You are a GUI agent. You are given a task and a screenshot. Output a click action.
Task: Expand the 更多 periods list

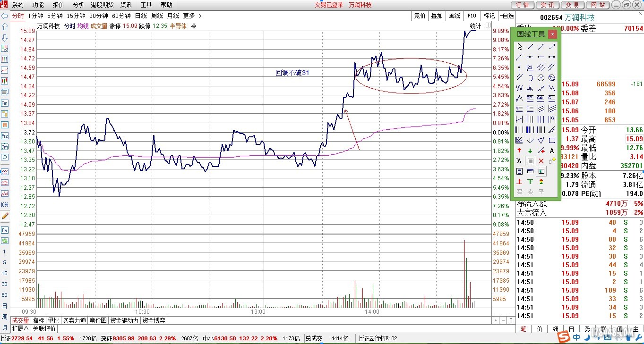click(192, 16)
